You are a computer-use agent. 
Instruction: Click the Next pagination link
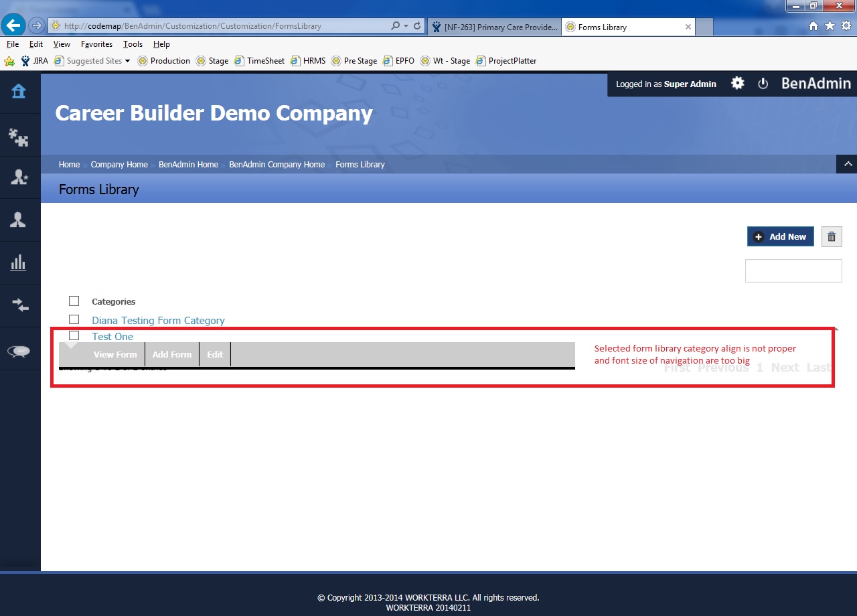click(x=785, y=368)
